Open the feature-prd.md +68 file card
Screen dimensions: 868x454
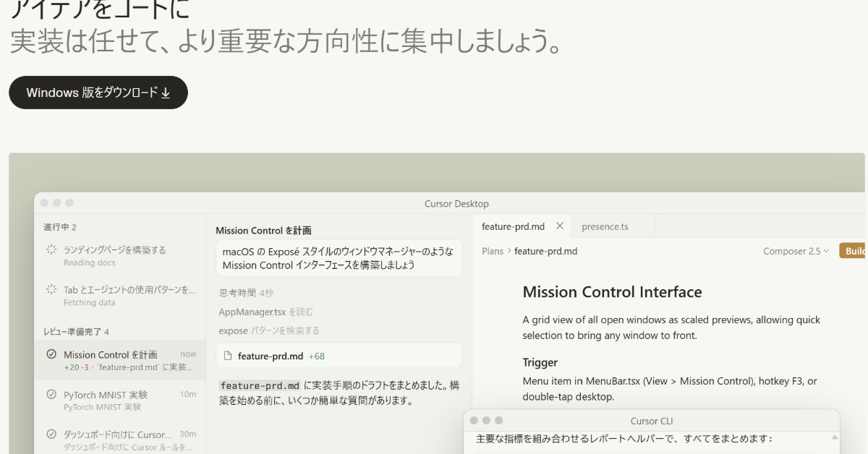[339, 356]
